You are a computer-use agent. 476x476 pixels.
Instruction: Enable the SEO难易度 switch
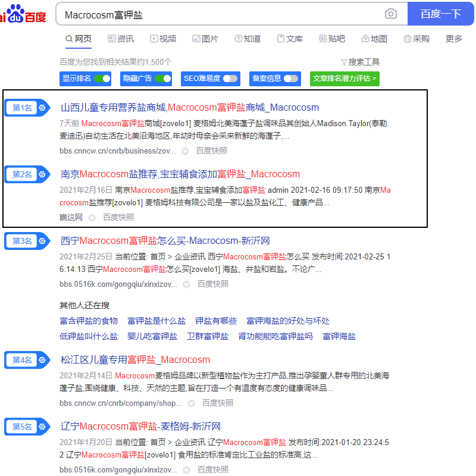click(x=230, y=79)
